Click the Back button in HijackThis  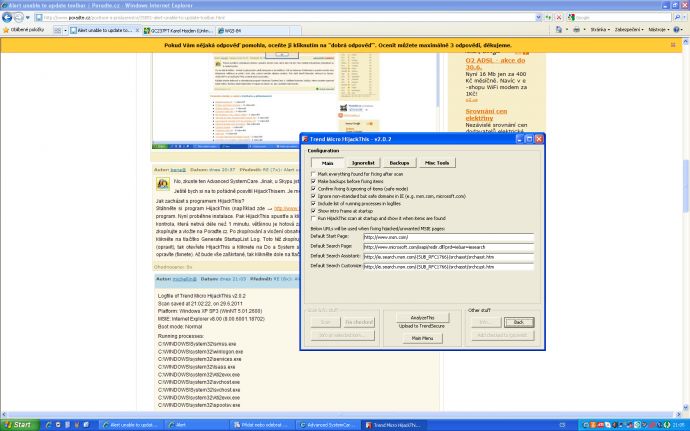click(519, 322)
